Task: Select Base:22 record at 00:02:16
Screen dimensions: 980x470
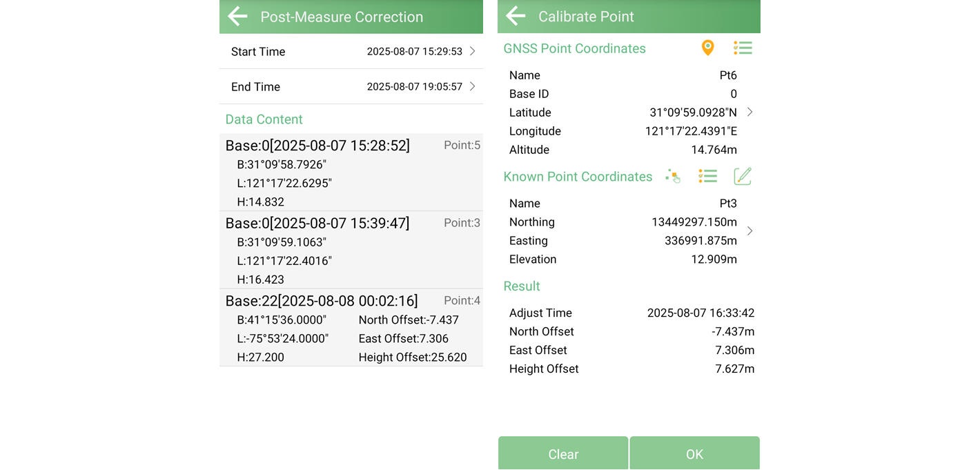Action: point(351,328)
